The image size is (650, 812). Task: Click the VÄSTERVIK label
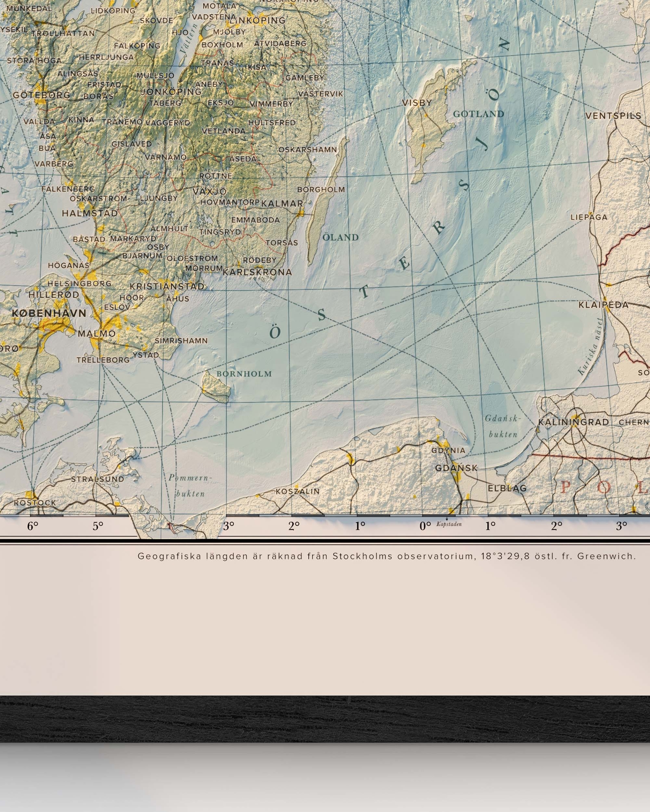tap(321, 94)
